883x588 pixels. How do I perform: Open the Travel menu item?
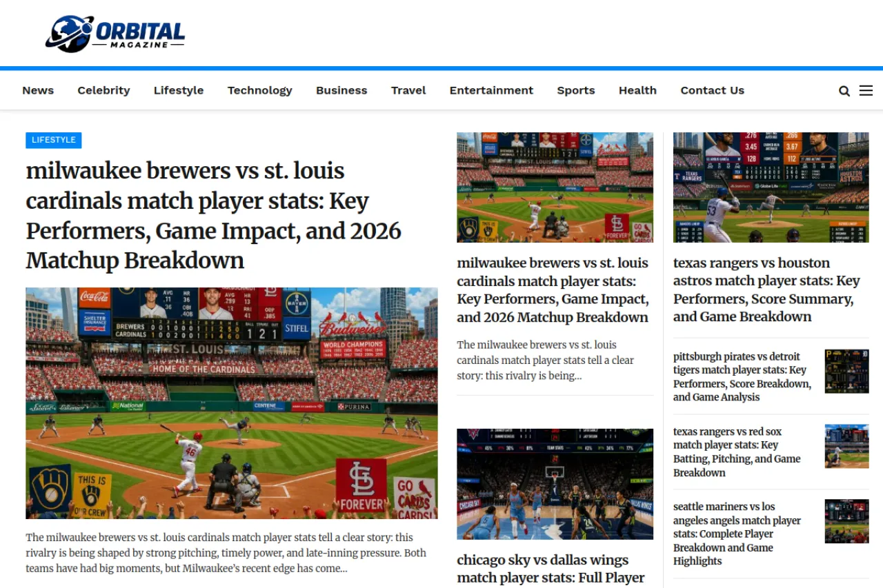click(408, 90)
